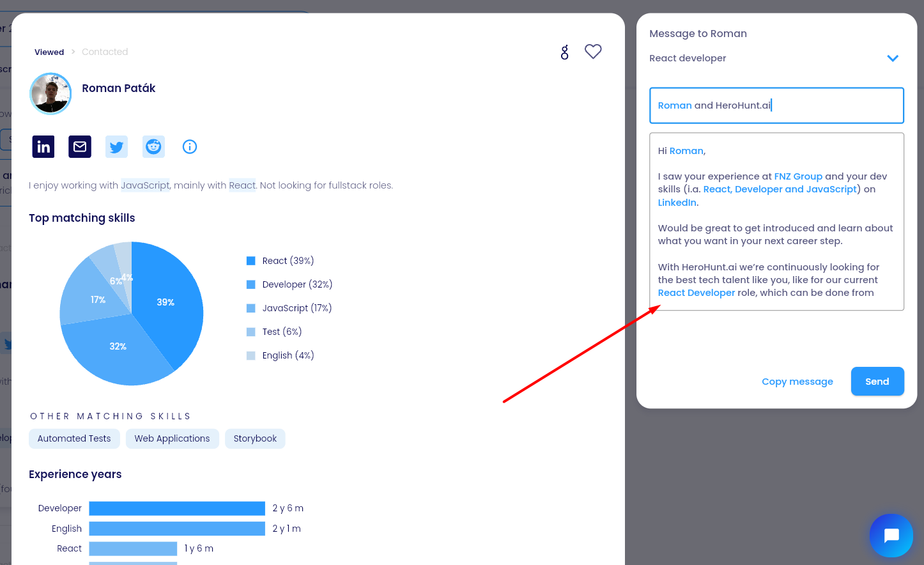The image size is (924, 565).
Task: Select the Viewed status step
Action: click(49, 52)
